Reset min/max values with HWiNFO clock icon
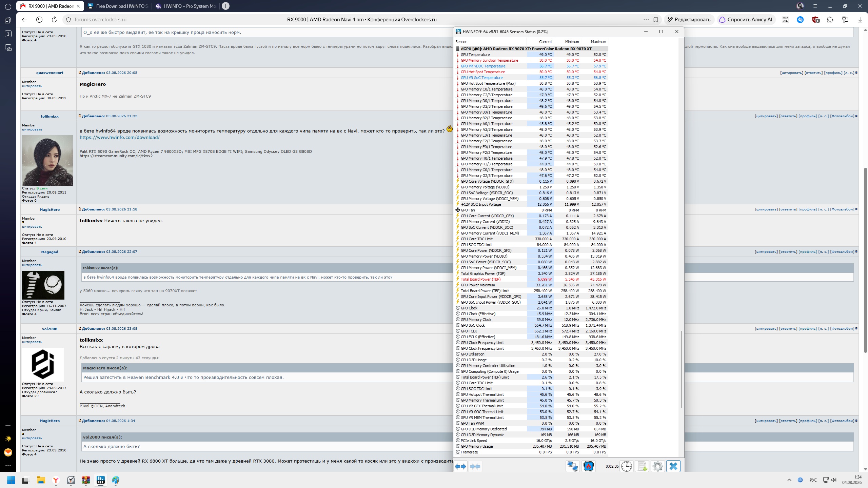 coord(627,466)
